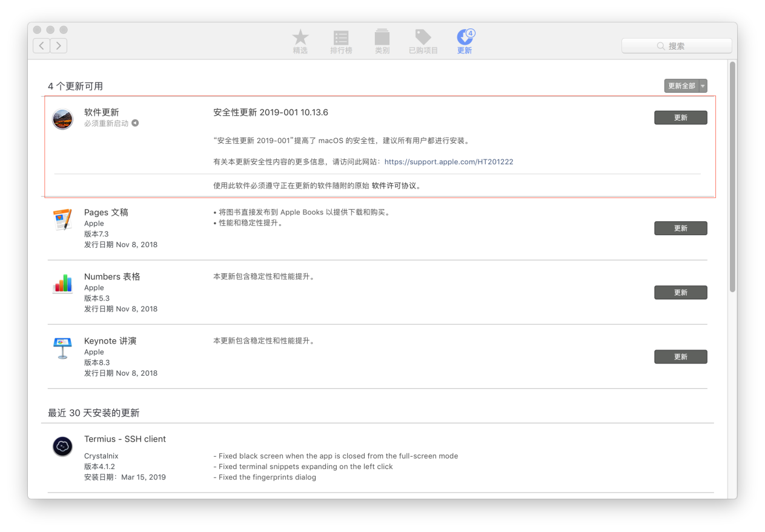
Task: Click 更新 button for the security update
Action: pyautogui.click(x=680, y=118)
